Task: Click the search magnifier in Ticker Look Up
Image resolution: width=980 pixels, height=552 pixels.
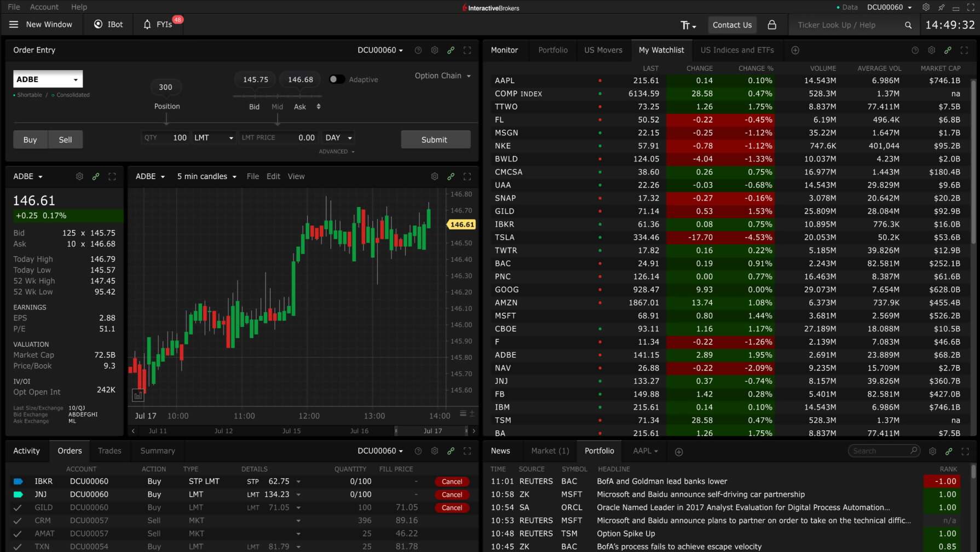Action: [x=908, y=25]
